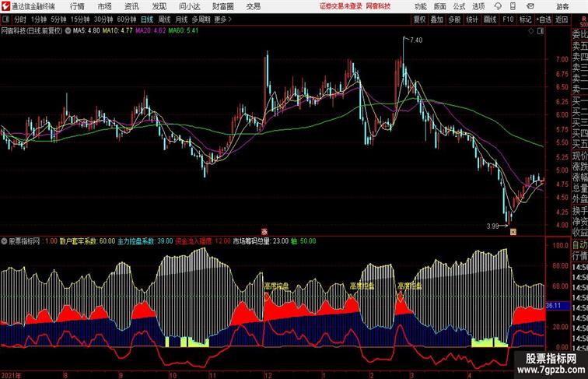This screenshot has width=588, height=379.
Task: Open the mobile phone icon
Action: [513, 6]
